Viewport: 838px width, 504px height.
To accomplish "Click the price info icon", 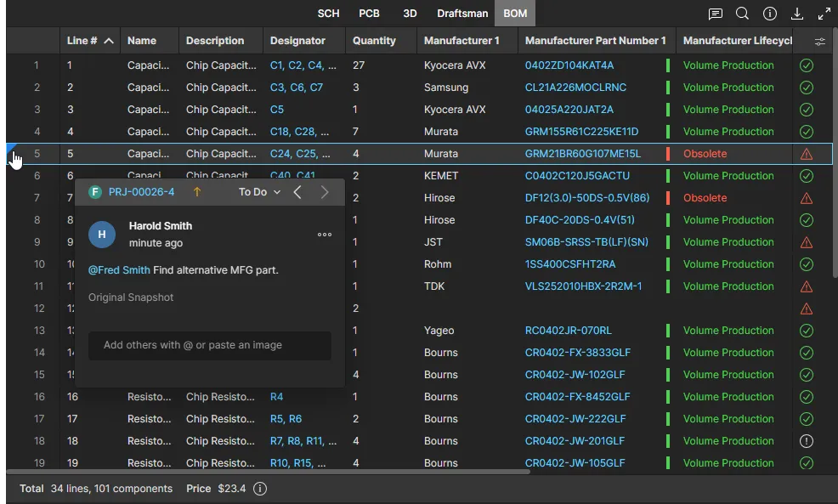I will pyautogui.click(x=260, y=489).
